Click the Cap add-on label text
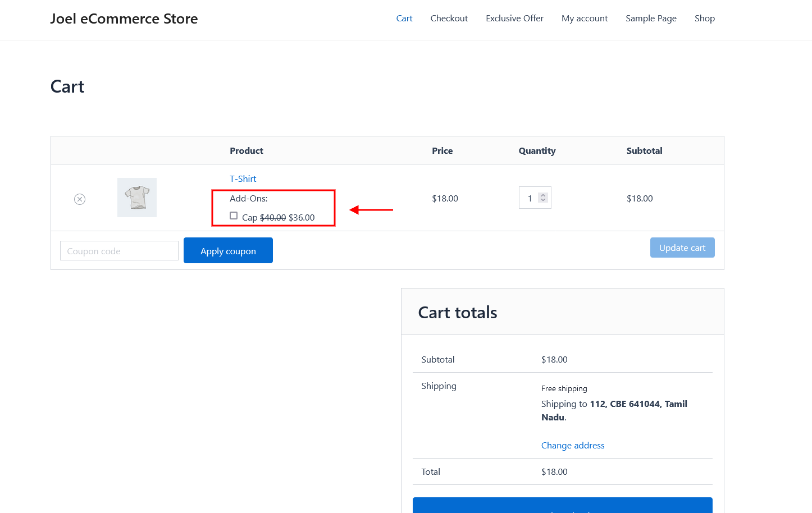Viewport: 812px width, 513px height. [x=249, y=218]
